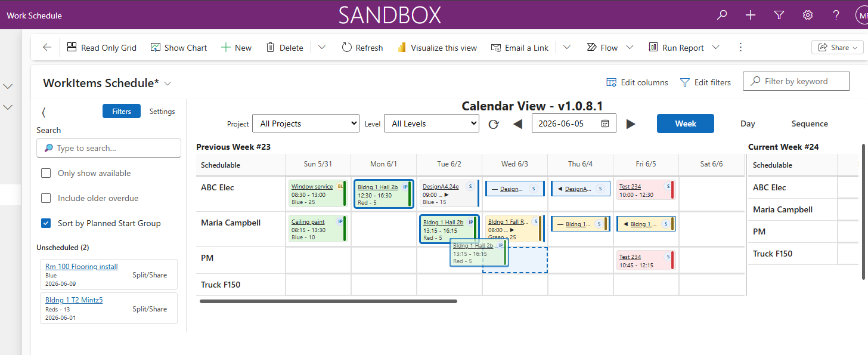The width and height of the screenshot is (868, 355).
Task: Open Ceiling paint item for Maria Campbell
Action: [x=308, y=222]
